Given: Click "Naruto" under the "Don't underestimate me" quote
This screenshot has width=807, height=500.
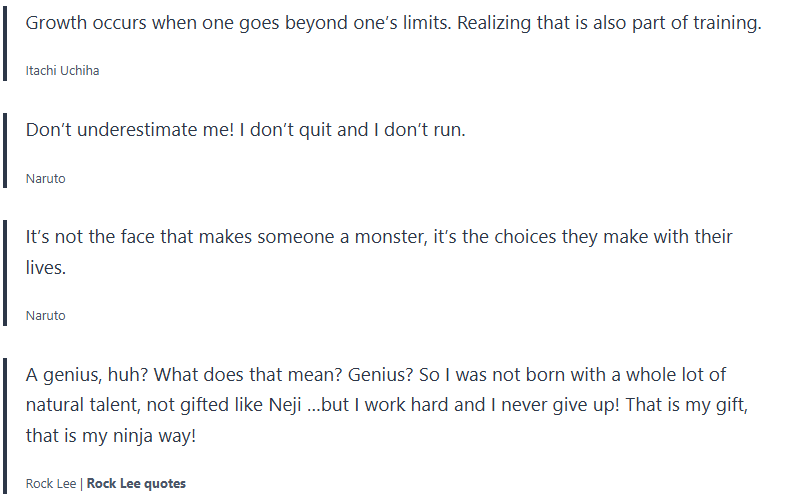Looking at the screenshot, I should (x=45, y=179).
